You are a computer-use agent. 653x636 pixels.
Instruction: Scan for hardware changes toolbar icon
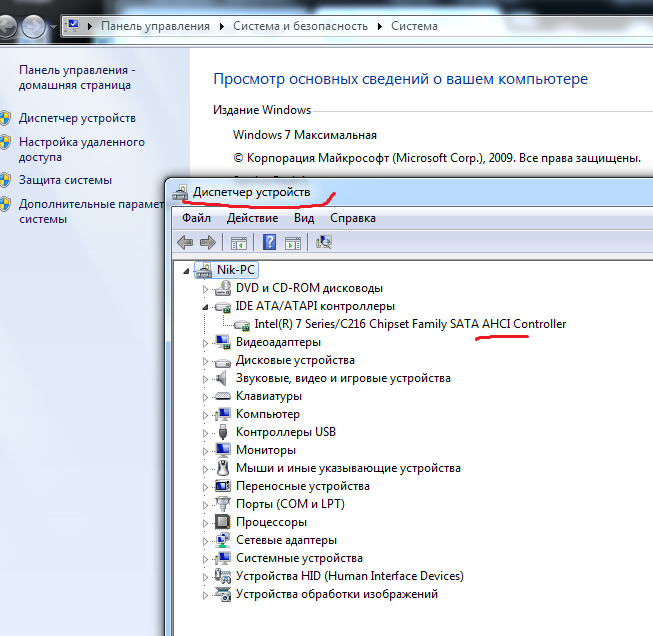click(324, 242)
